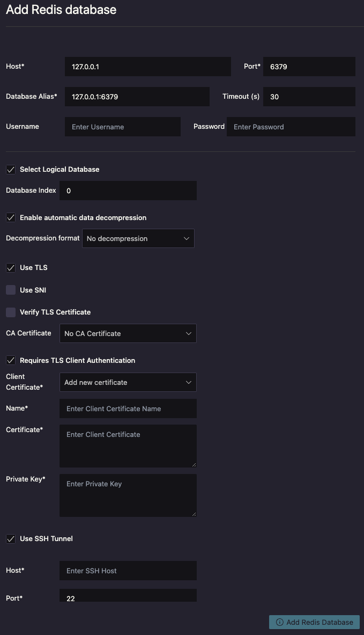Click the Database Index field
364x635 pixels.
pos(128,191)
